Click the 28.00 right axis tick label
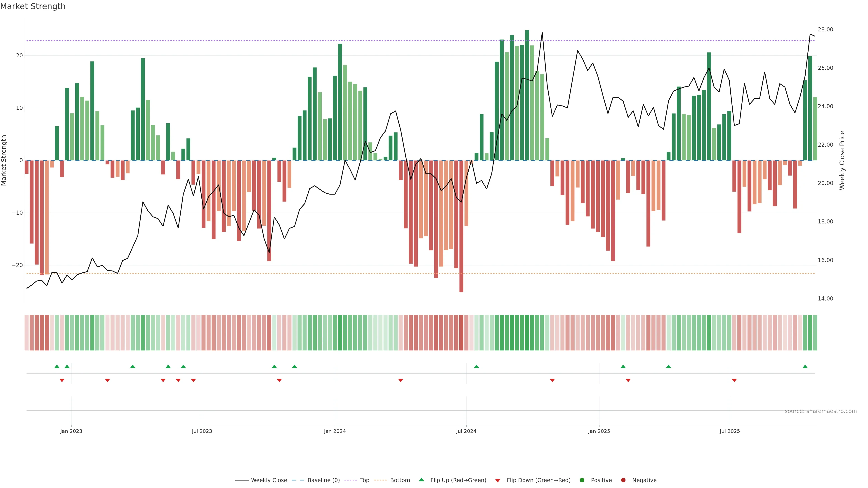This screenshot has width=868, height=488. tap(825, 30)
